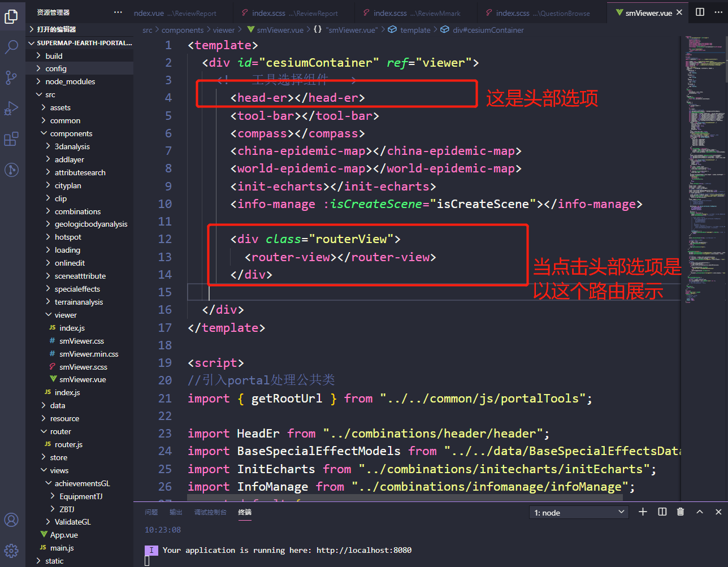Switch to the 输出 panel tab
Screen dimensions: 728x567
[176, 512]
